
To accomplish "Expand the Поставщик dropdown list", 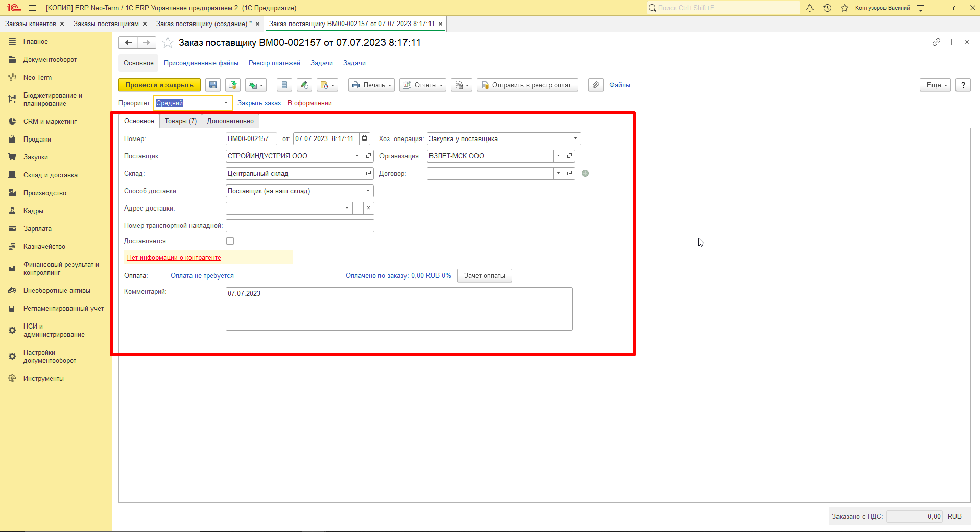I will point(357,156).
